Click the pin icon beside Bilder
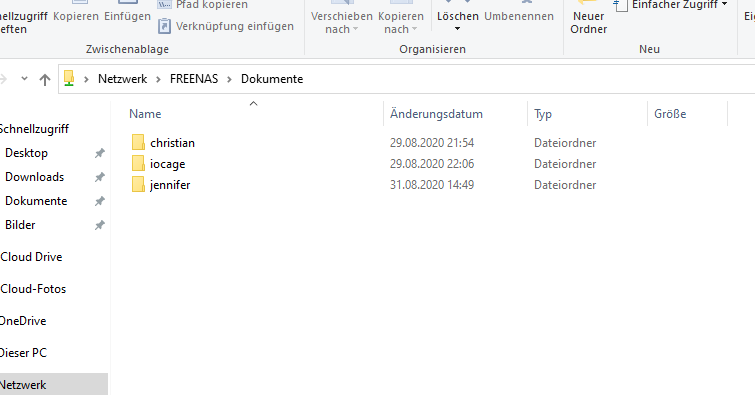755x395 pixels. (100, 225)
